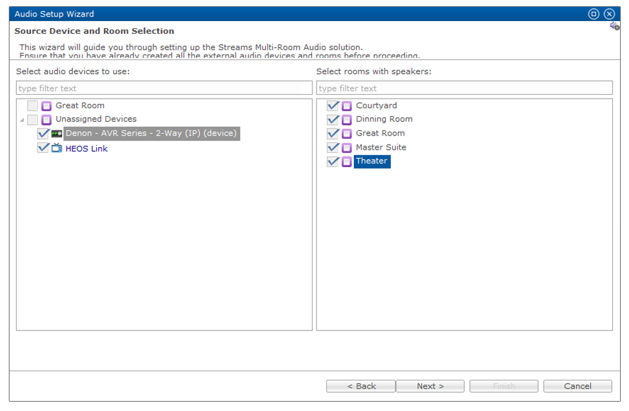Click the Theater room icon
This screenshot has height=411, width=629.
click(x=347, y=162)
